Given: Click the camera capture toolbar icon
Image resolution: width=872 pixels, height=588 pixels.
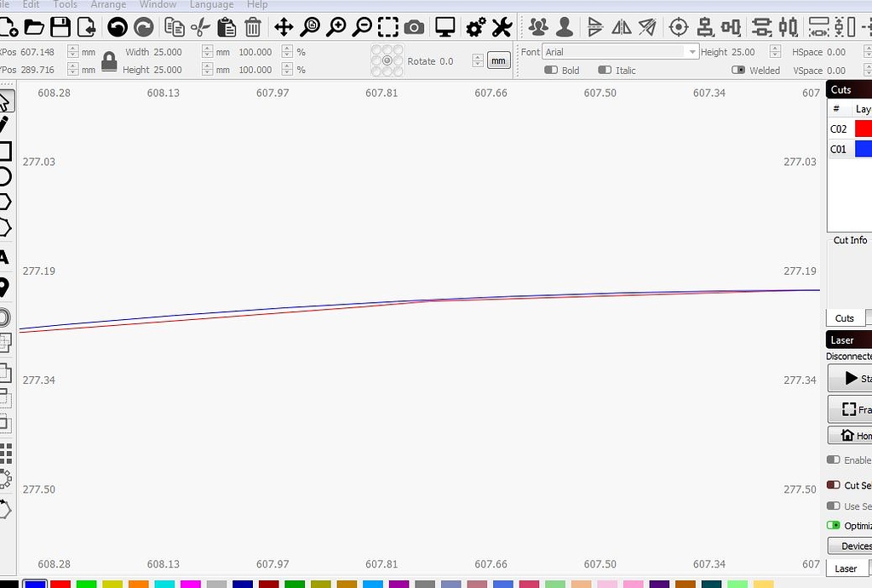Looking at the screenshot, I should coord(414,26).
